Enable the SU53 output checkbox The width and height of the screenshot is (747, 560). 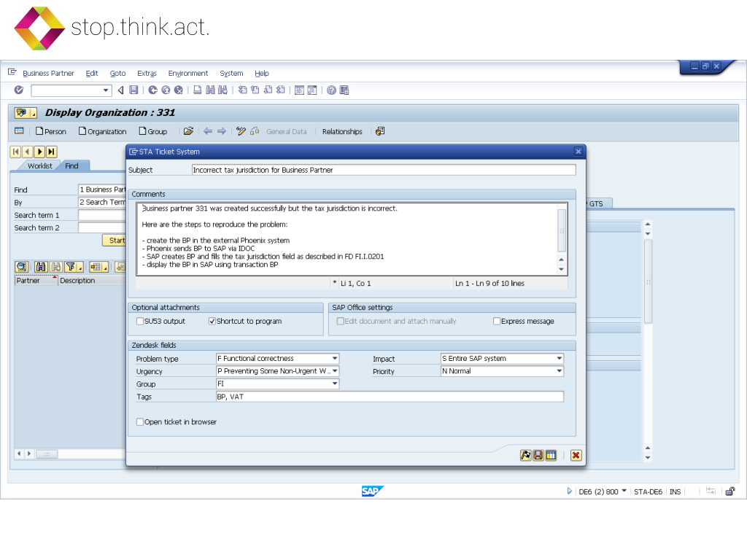click(140, 321)
